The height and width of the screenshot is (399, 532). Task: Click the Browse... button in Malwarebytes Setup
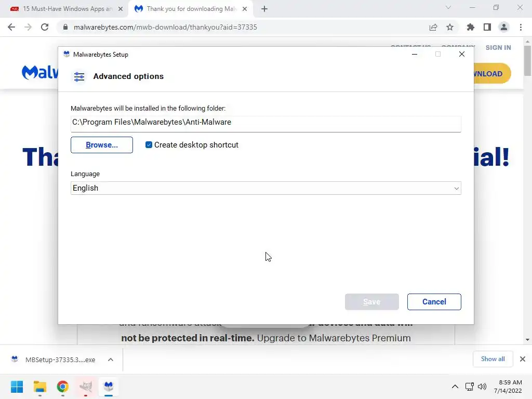coord(101,145)
